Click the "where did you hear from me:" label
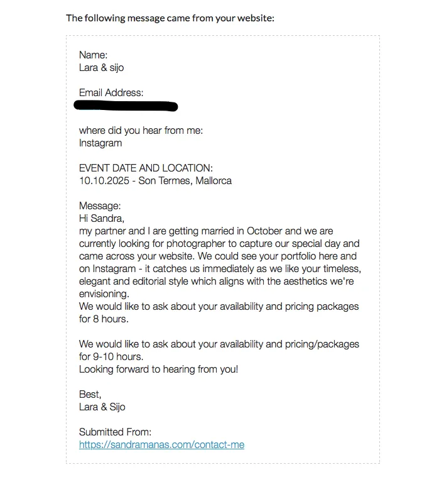The height and width of the screenshot is (504, 422). (x=141, y=131)
